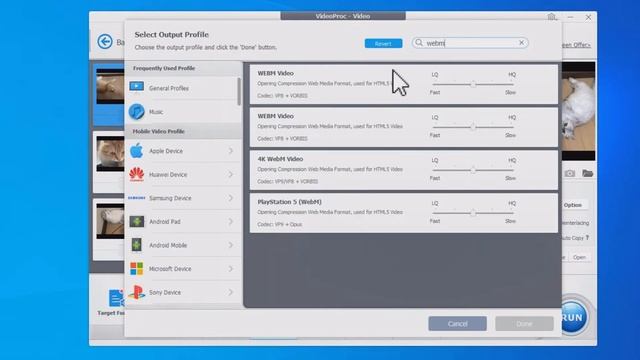Select Samsung Device category
Viewport: 640px width, 360px height.
pos(183,198)
